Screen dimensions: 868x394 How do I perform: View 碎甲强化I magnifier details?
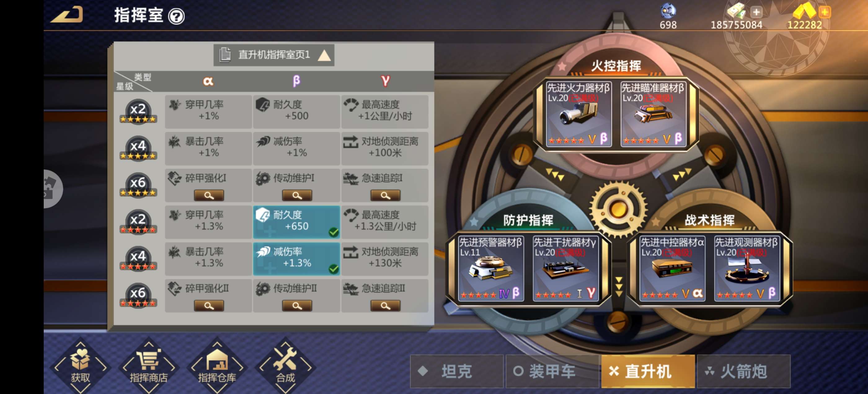pyautogui.click(x=209, y=195)
